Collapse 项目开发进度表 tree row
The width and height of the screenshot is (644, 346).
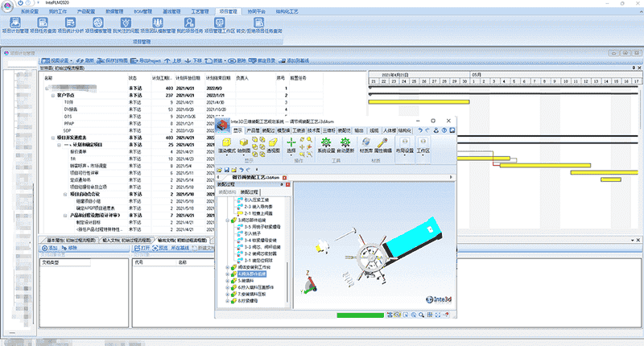coord(53,138)
